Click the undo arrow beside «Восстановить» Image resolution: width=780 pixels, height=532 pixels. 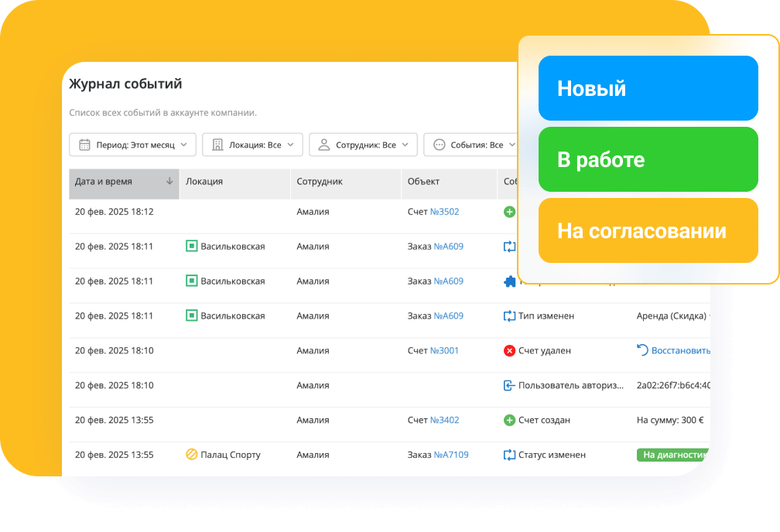point(641,350)
